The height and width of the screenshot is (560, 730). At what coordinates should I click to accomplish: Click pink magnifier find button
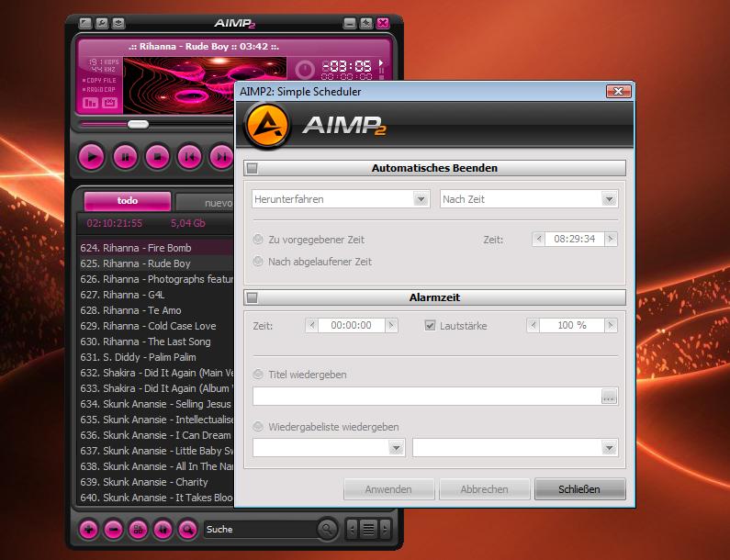point(187,530)
